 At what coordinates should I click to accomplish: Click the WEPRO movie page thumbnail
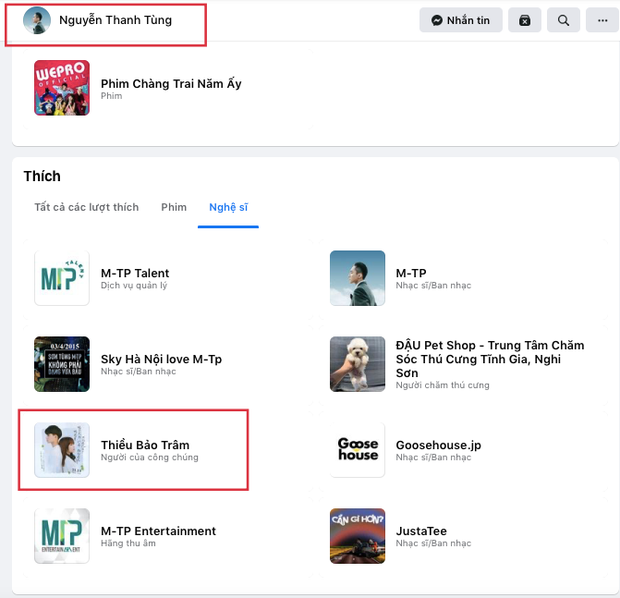[62, 88]
